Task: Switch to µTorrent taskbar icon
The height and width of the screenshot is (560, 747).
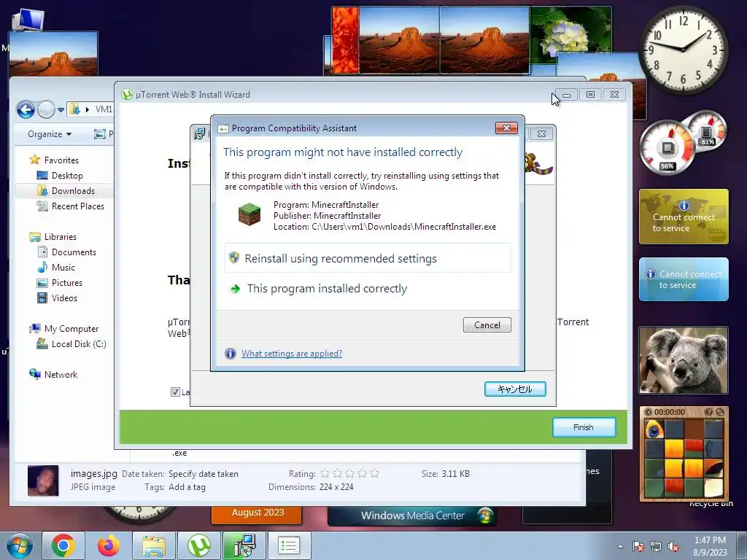Action: (x=199, y=545)
